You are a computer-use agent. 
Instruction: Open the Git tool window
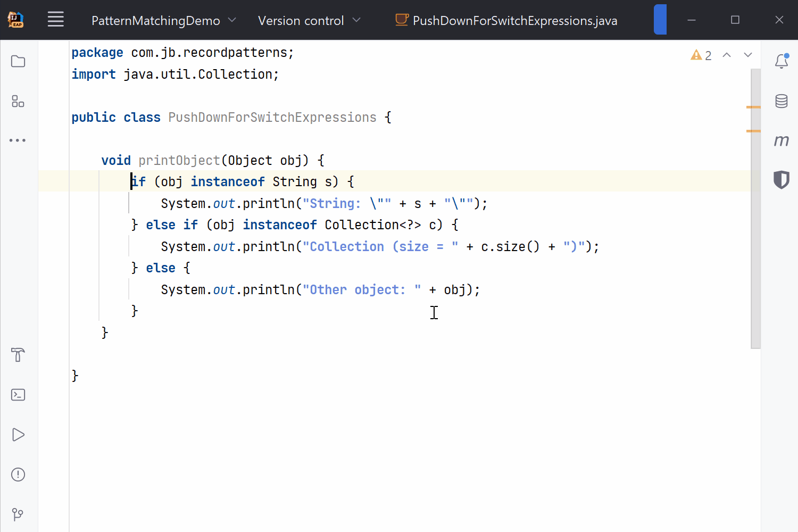click(x=18, y=514)
